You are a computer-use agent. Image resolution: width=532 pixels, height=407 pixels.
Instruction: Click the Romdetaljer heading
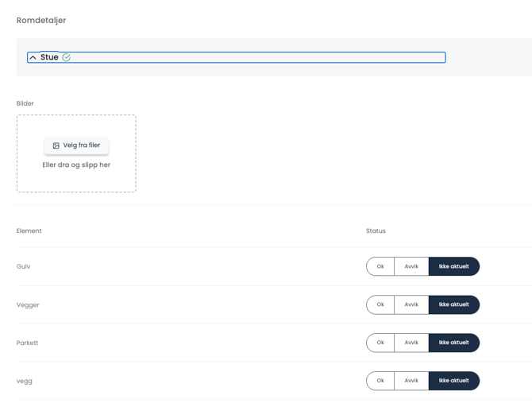pyautogui.click(x=41, y=21)
